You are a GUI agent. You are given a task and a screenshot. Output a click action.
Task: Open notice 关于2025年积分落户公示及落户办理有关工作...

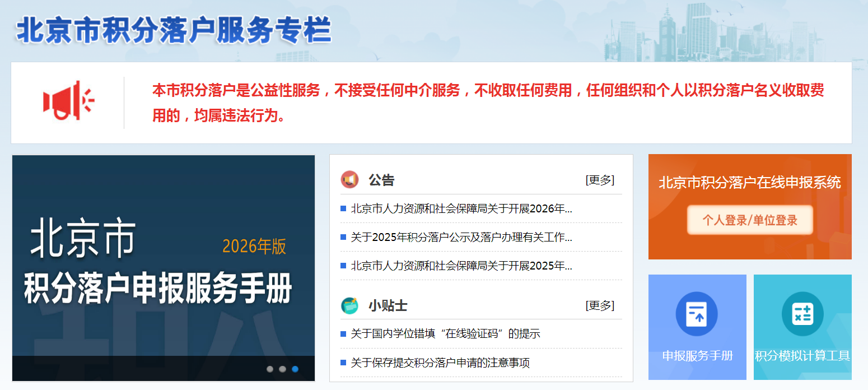(x=461, y=238)
